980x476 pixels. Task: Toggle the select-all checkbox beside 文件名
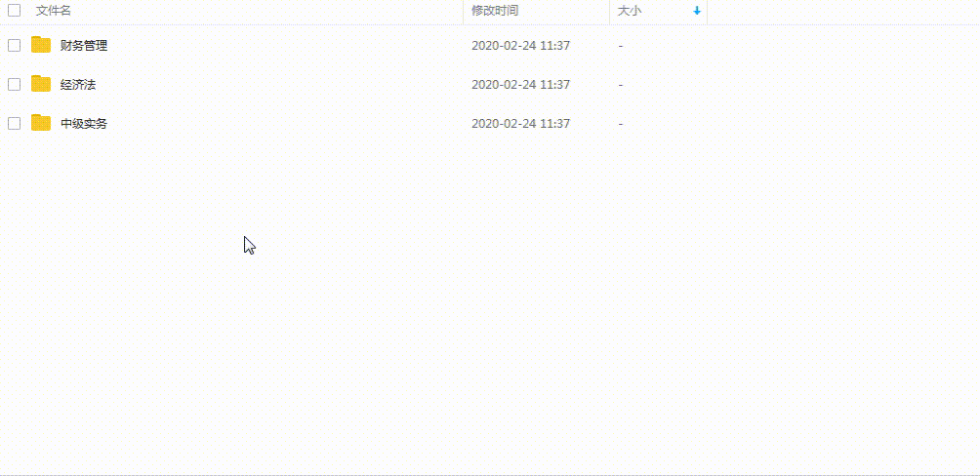14,10
